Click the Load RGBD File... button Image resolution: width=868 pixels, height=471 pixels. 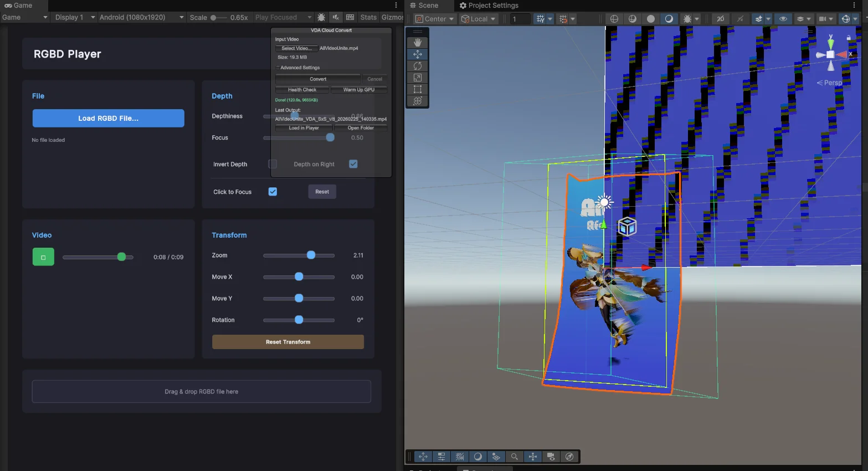click(109, 118)
